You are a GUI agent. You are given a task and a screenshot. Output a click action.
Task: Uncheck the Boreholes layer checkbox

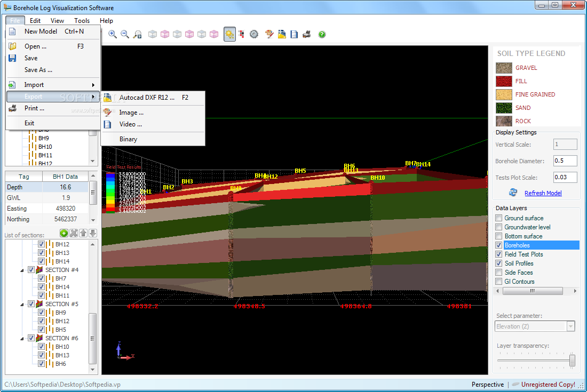(498, 245)
